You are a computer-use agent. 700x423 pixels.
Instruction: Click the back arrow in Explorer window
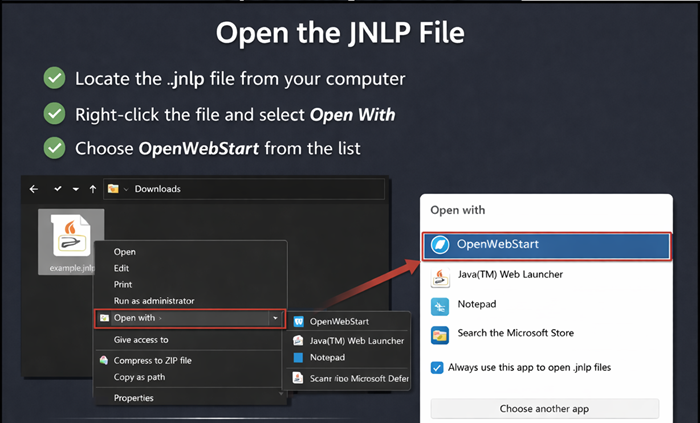(33, 189)
